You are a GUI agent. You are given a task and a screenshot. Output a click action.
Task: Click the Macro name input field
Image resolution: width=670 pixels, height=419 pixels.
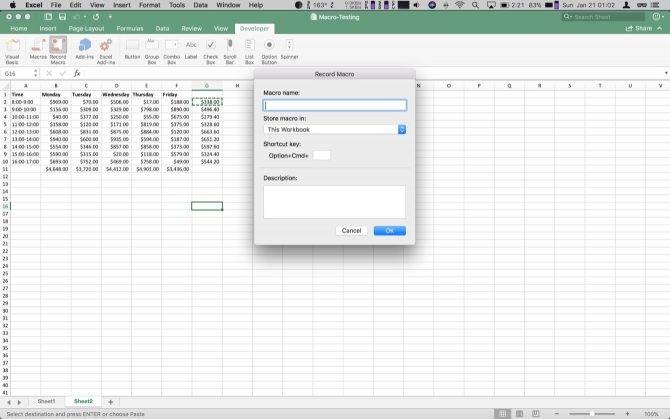(x=335, y=105)
